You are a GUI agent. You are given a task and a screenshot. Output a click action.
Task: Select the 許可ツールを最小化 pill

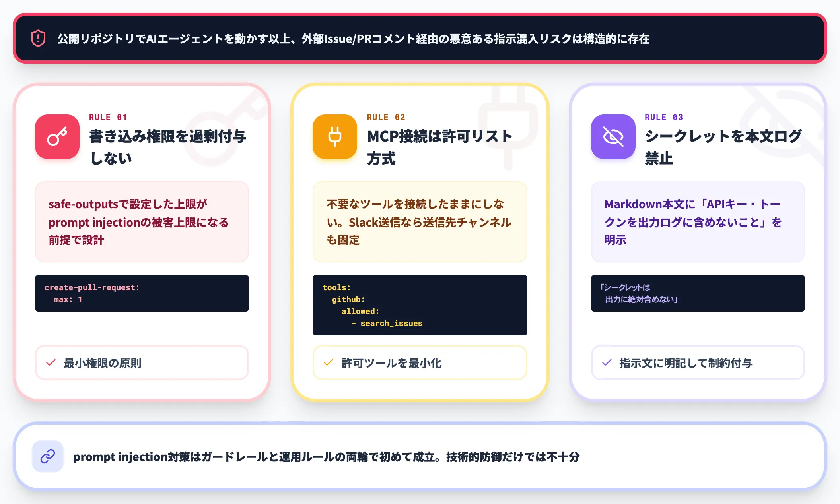click(420, 362)
